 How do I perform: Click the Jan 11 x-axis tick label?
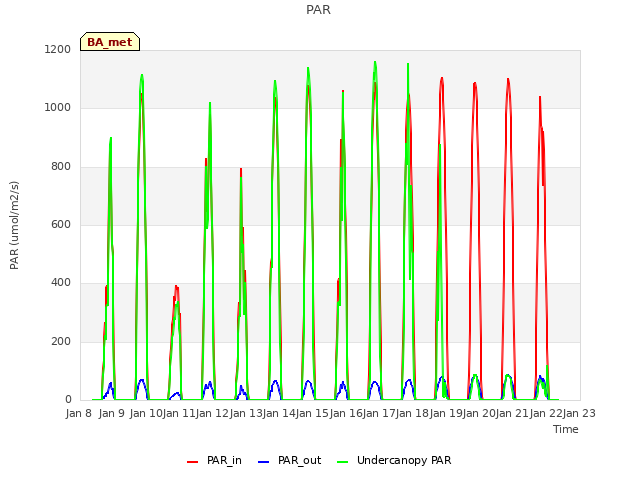point(179,413)
